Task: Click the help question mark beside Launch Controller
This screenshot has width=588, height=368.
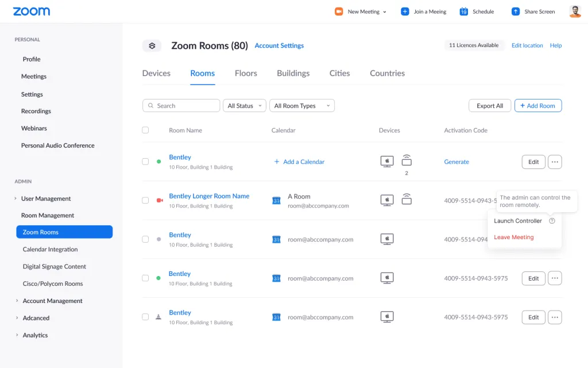Action: pyautogui.click(x=552, y=221)
